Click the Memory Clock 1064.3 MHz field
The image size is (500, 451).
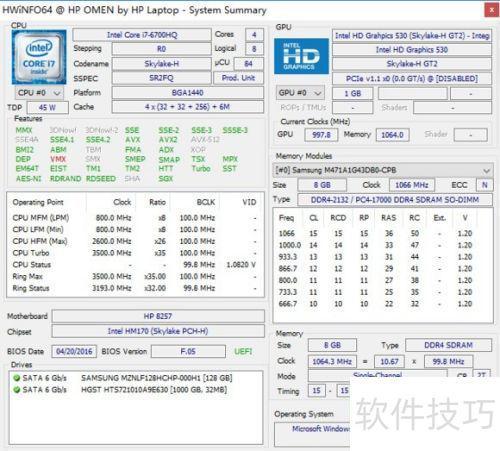coord(332,361)
